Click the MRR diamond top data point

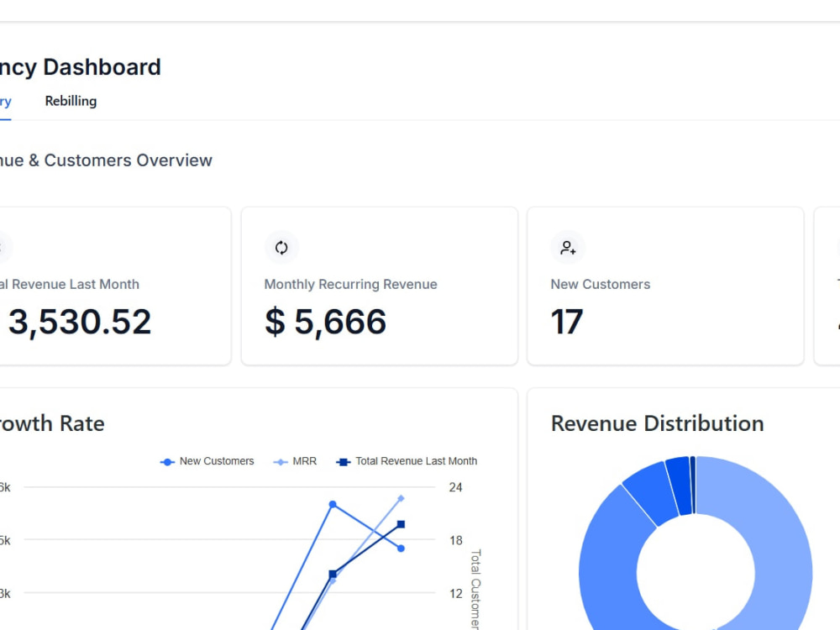401,498
